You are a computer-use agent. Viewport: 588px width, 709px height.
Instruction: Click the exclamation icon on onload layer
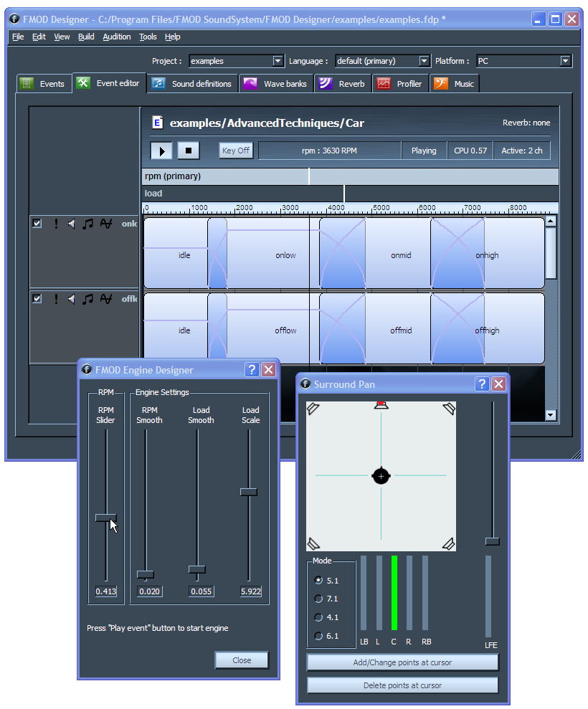coord(56,224)
